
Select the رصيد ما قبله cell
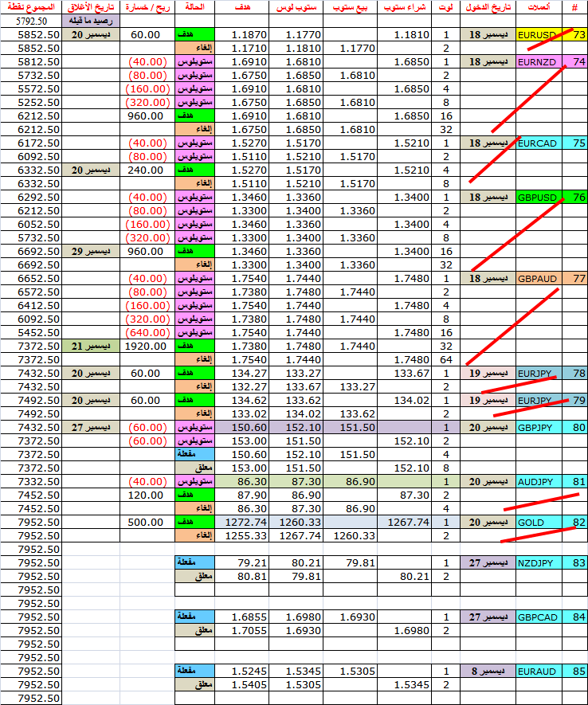91,22
